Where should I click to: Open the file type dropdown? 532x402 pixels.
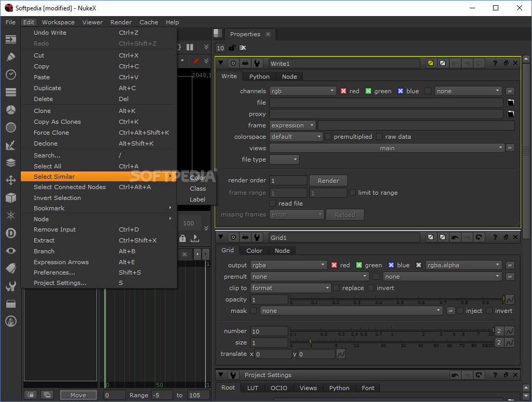tap(284, 160)
